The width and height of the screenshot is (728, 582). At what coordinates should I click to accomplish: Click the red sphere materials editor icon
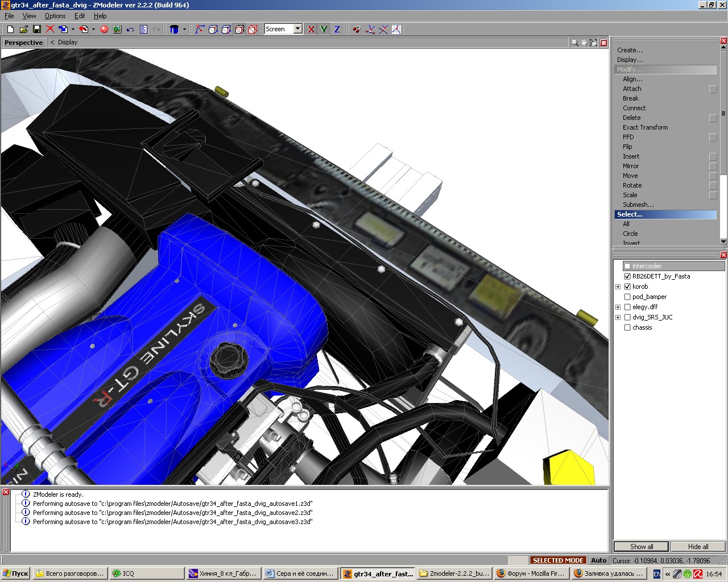(x=104, y=29)
